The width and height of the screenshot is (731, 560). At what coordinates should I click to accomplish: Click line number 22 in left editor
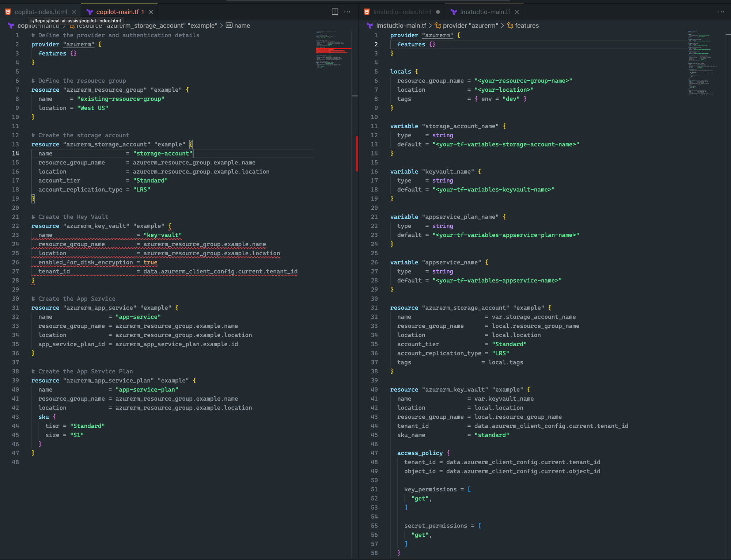point(15,226)
